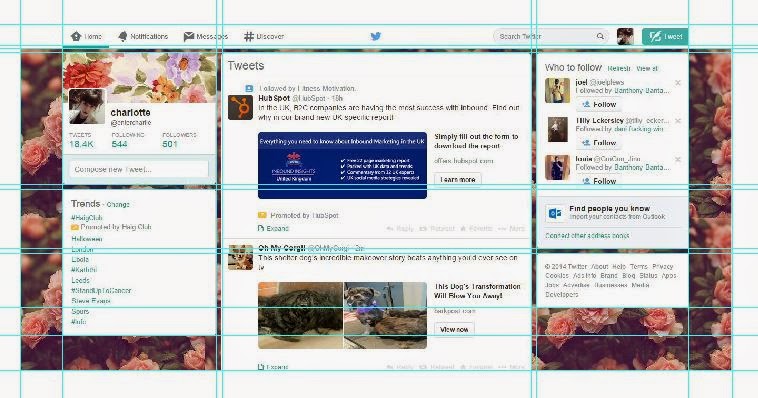Open the Developers footer link
758x398 pixels.
click(562, 295)
